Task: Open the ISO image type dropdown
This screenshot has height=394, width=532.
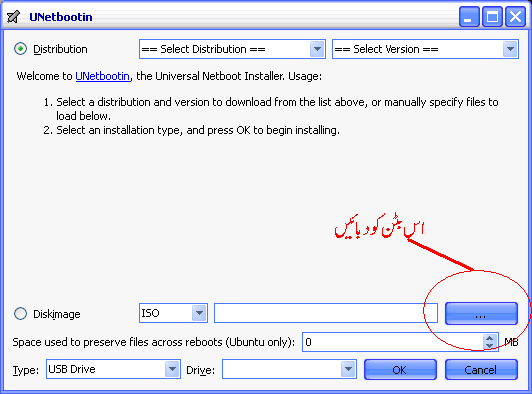Action: click(x=173, y=313)
